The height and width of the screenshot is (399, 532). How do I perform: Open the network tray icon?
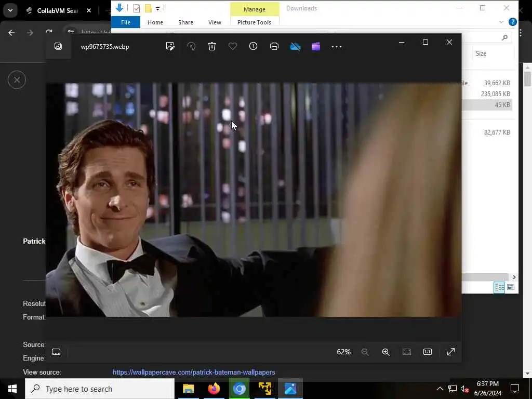453,389
